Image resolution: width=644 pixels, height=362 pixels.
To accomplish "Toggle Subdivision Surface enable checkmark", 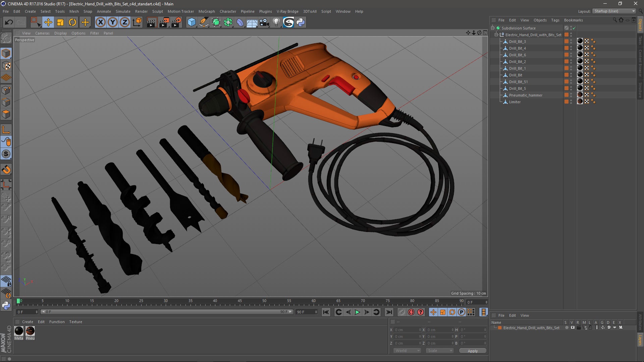I will tap(574, 28).
